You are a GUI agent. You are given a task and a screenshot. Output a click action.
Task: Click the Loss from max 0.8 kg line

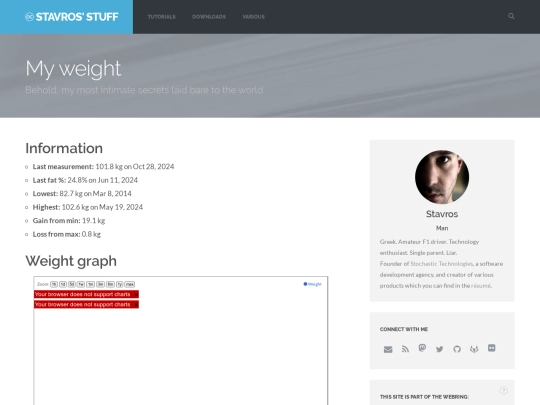point(67,234)
